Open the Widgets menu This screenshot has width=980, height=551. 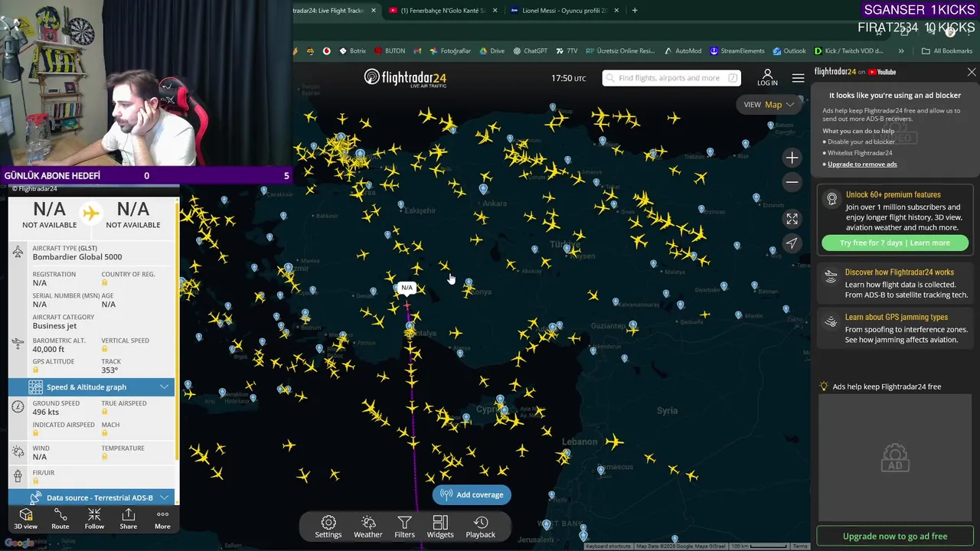click(x=440, y=527)
